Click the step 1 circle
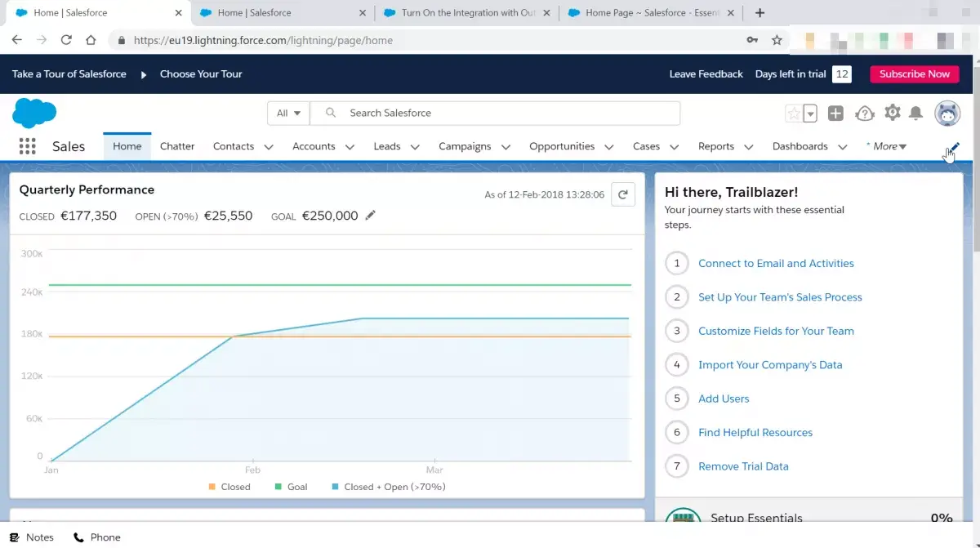Viewport: 980px width, 548px height. [x=677, y=263]
